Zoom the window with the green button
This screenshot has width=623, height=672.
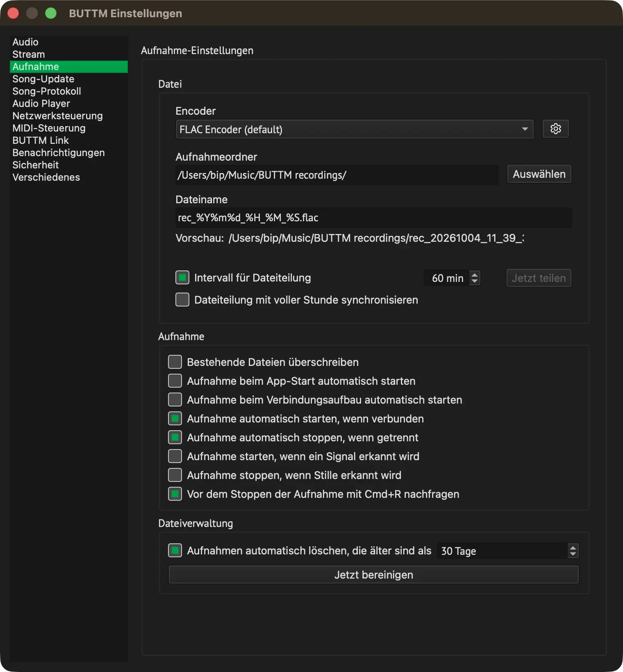[x=51, y=13]
